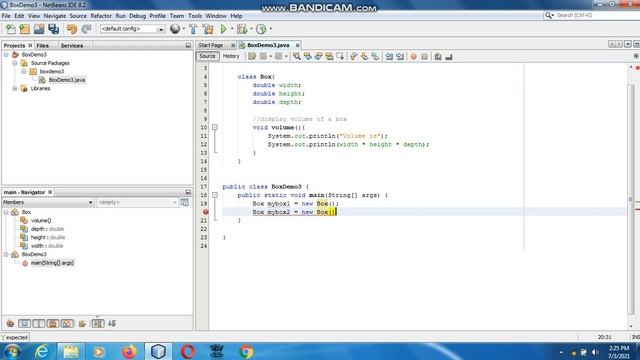
Task: Click the Build Project hammer icon
Action: point(193,29)
